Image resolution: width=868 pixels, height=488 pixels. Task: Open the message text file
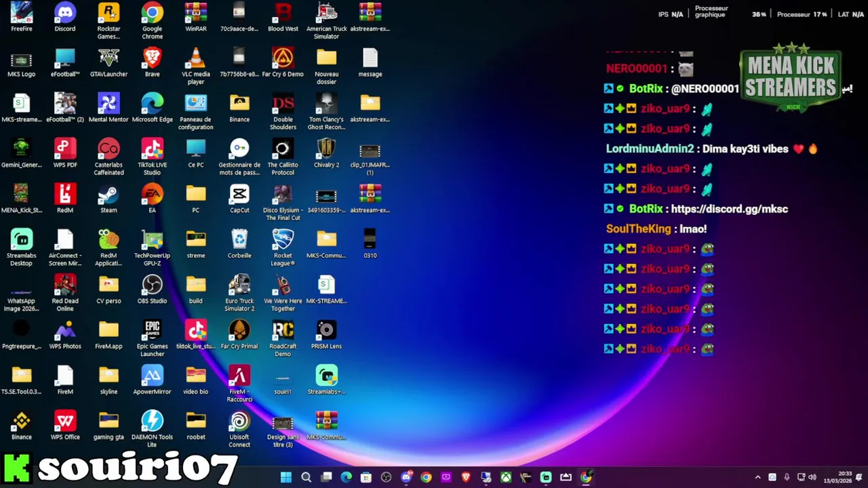coord(370,62)
